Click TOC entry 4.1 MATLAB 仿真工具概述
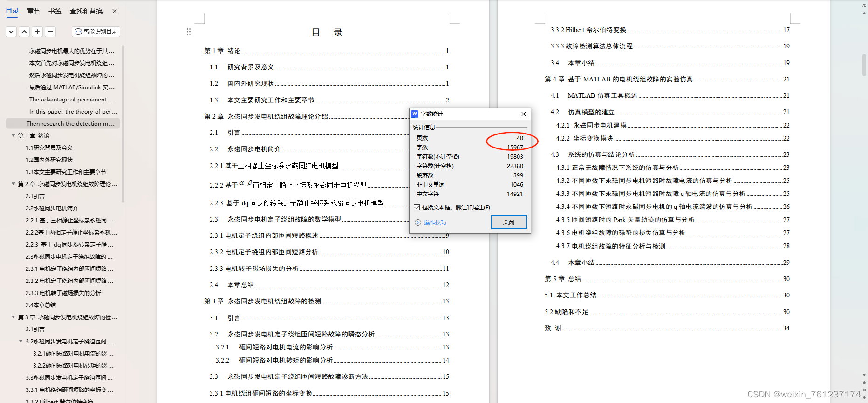This screenshot has height=403, width=868. 670,95
